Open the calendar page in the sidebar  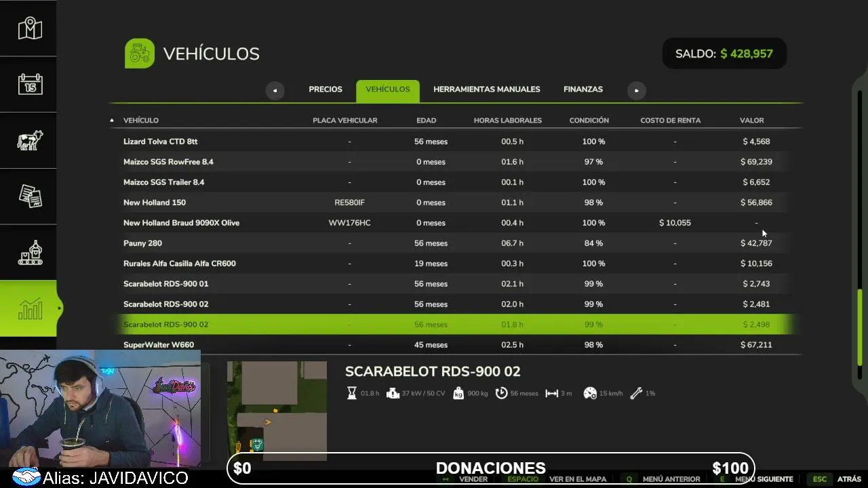pos(30,84)
